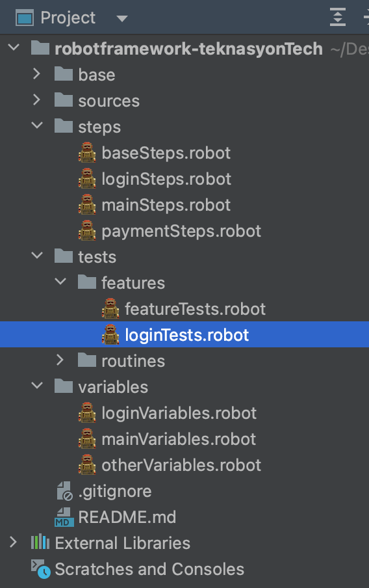Collapse the features folder

point(60,282)
